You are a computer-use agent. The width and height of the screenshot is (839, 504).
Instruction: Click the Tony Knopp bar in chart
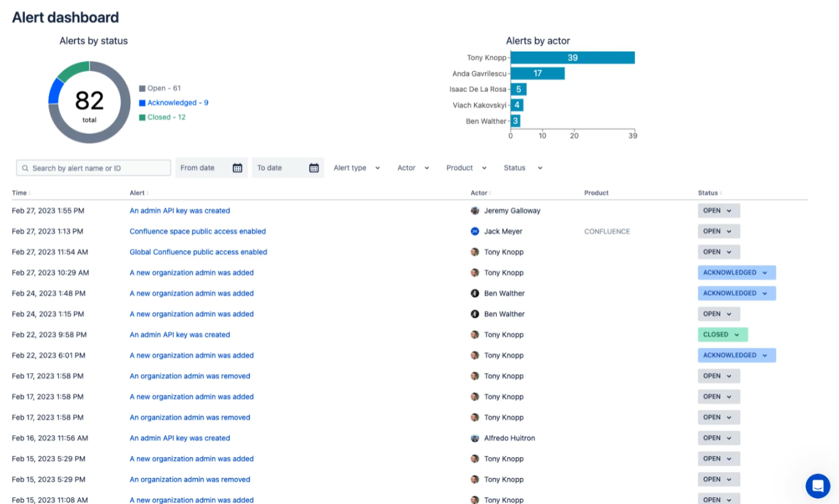(x=572, y=58)
